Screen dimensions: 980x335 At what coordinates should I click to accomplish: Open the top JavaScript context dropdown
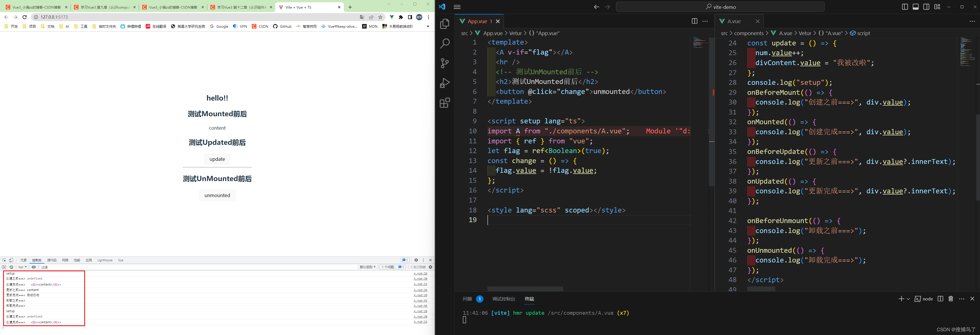coord(23,267)
